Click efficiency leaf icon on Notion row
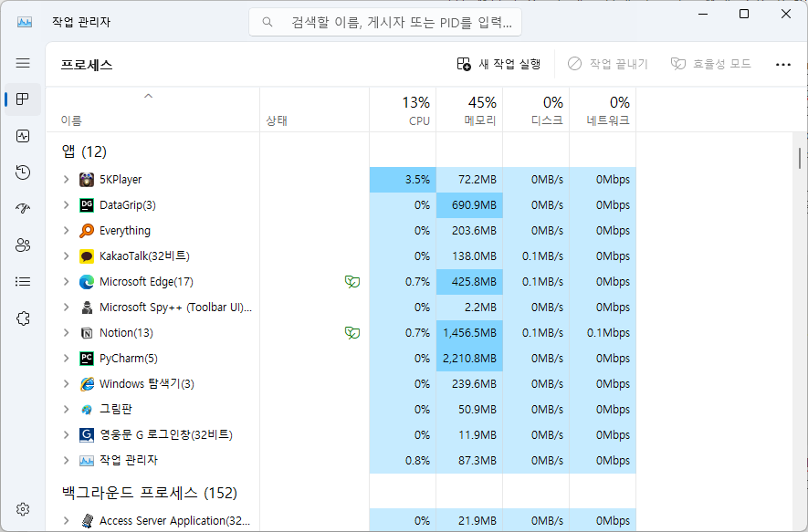The width and height of the screenshot is (808, 532). point(352,333)
